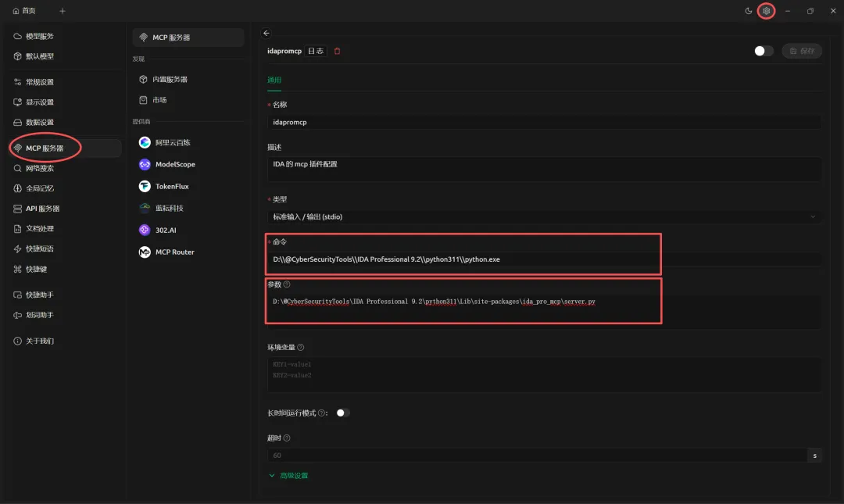This screenshot has width=844, height=504.
Task: Open the Marketplace entry
Action: click(153, 100)
